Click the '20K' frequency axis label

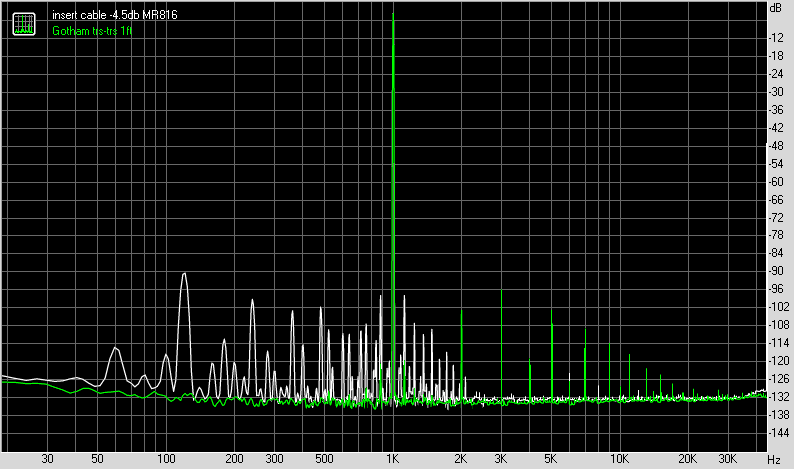(x=687, y=459)
